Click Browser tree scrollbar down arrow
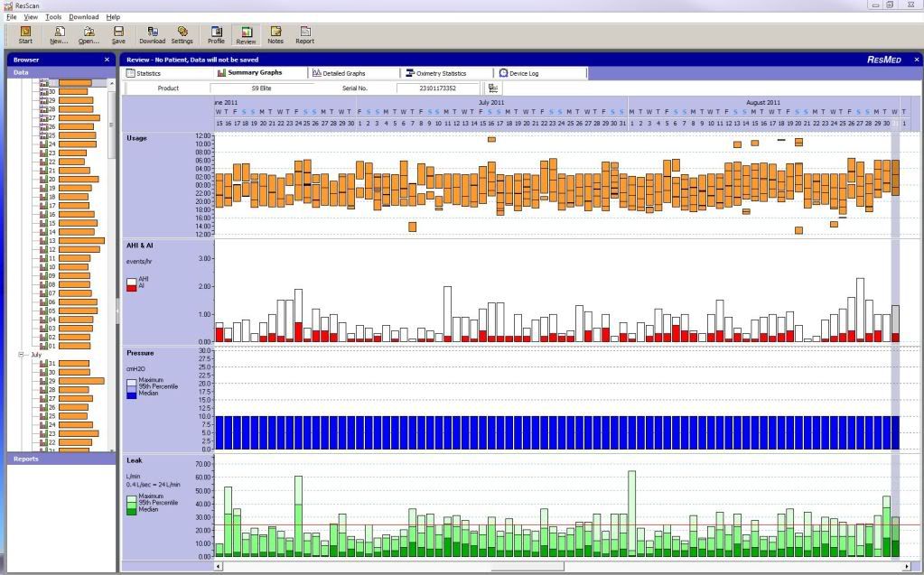 112,449
